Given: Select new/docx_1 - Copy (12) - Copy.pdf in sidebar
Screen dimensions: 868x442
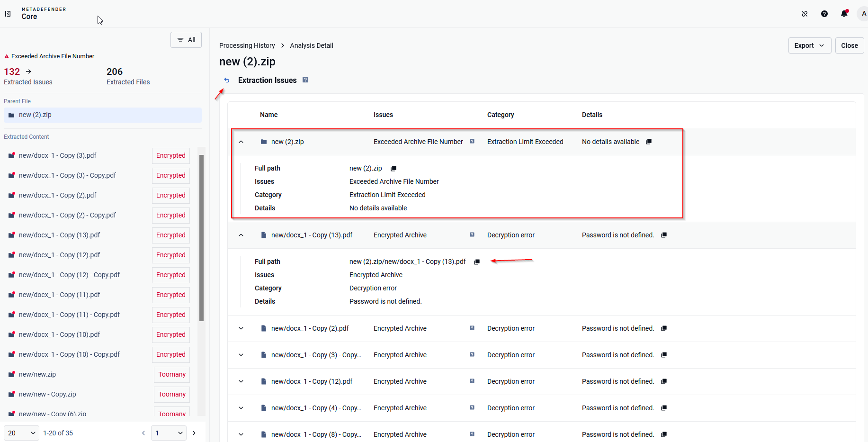Looking at the screenshot, I should [69, 275].
